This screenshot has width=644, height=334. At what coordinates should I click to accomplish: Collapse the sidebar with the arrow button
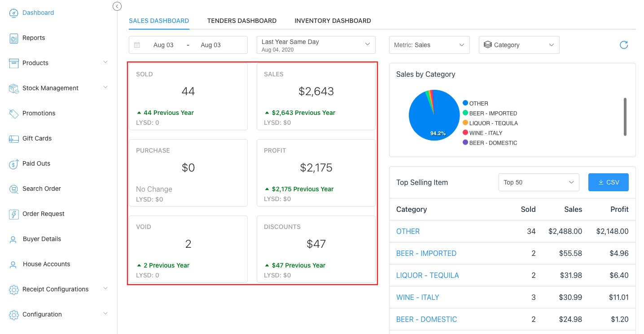coord(117,6)
